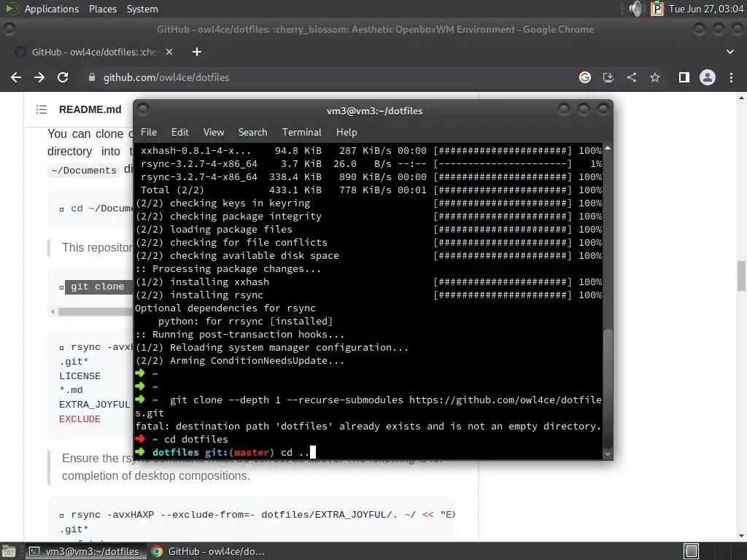Click the terminal window menu icon in titlebar
747x560 pixels.
coord(143,110)
